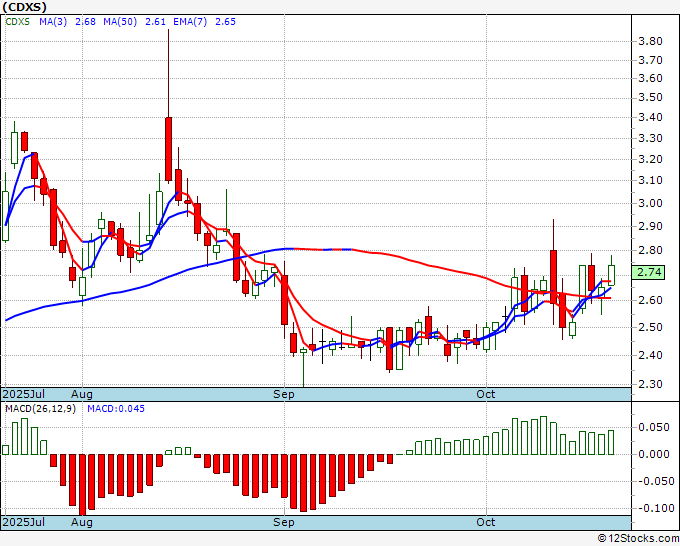The width and height of the screenshot is (680, 546).
Task: Click the 0.050 MACD axis label
Action: (x=654, y=428)
